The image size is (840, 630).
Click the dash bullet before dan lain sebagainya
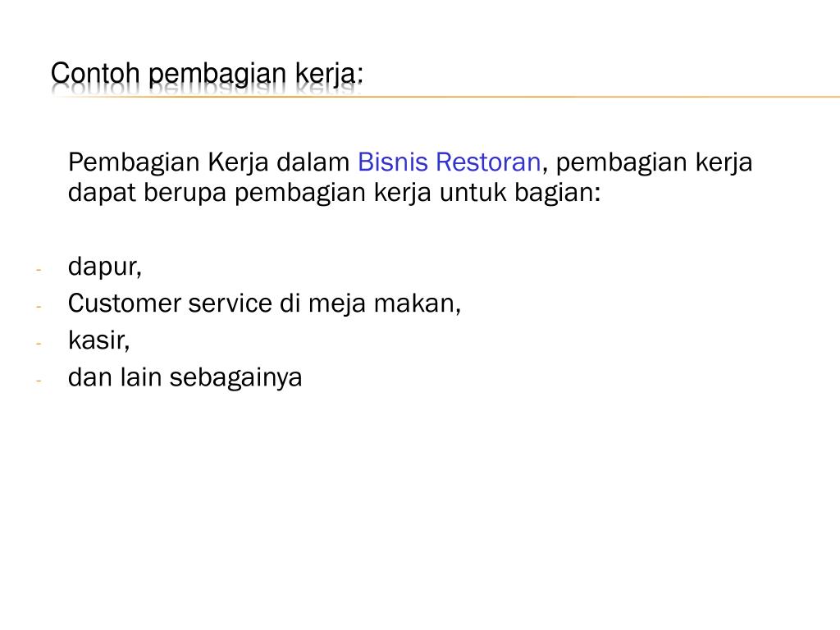(39, 381)
